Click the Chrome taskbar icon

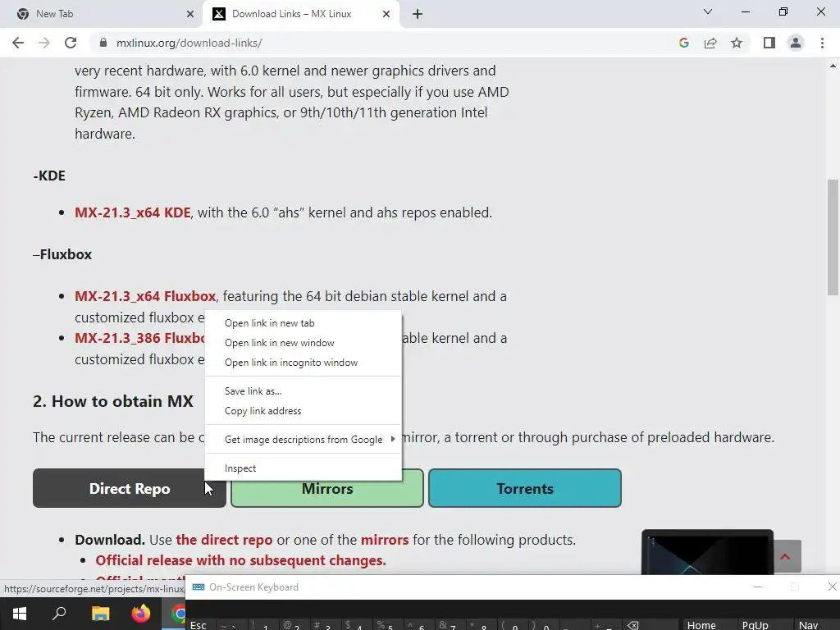178,614
